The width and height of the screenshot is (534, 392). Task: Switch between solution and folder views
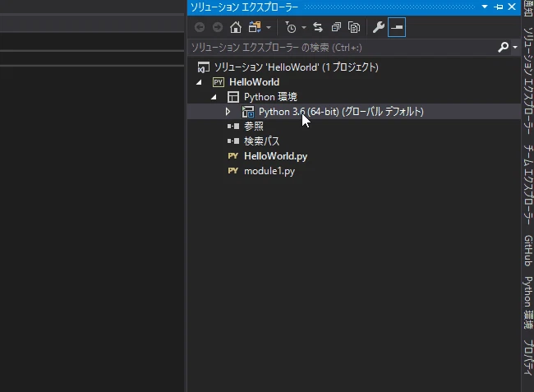(255, 27)
